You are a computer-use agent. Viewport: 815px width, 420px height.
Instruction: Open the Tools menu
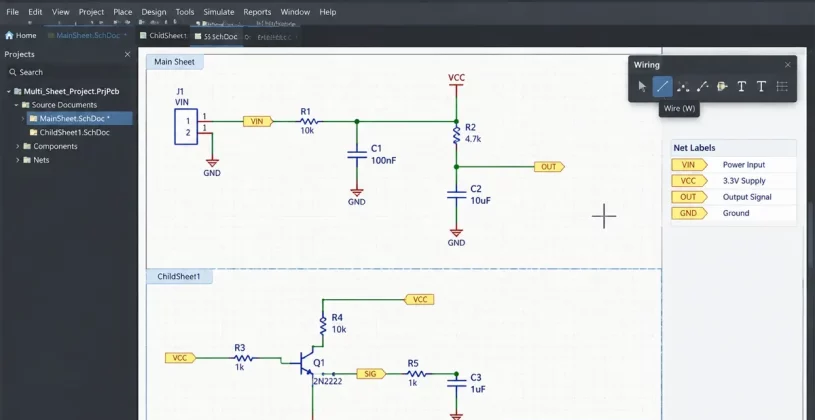click(185, 12)
